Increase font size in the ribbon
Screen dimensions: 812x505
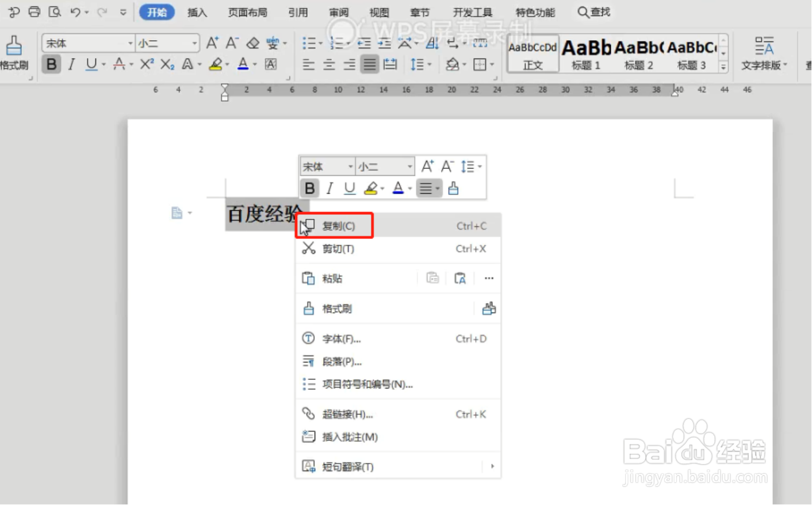point(212,43)
